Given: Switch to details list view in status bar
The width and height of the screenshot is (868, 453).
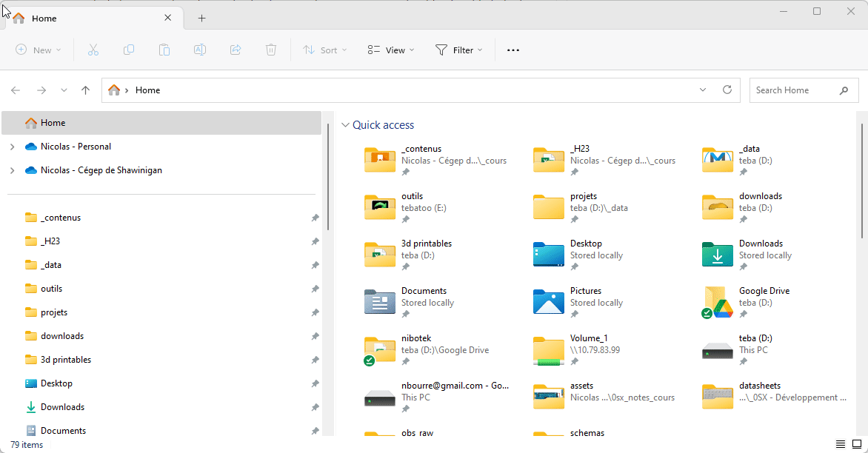Looking at the screenshot, I should coord(841,444).
